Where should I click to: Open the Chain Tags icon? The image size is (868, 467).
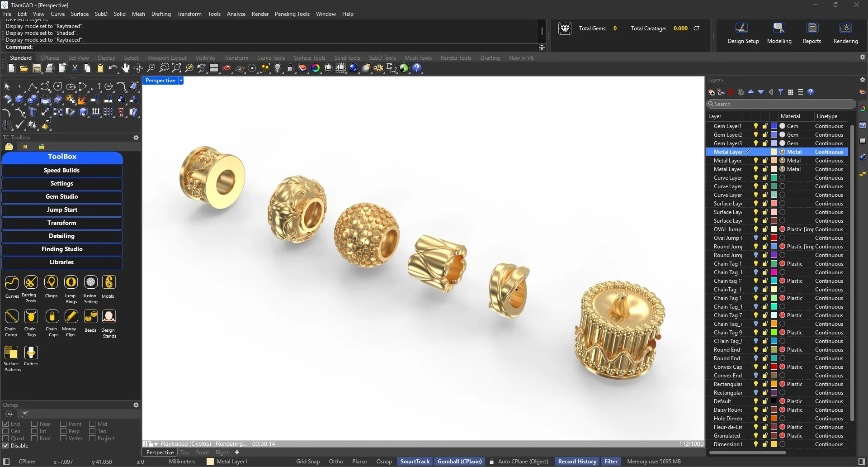[x=31, y=317]
